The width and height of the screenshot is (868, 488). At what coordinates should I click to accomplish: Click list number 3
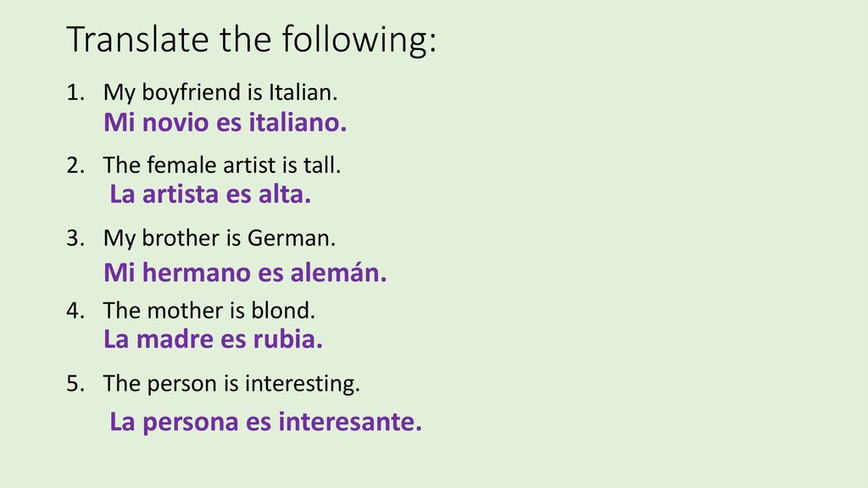pos(75,238)
